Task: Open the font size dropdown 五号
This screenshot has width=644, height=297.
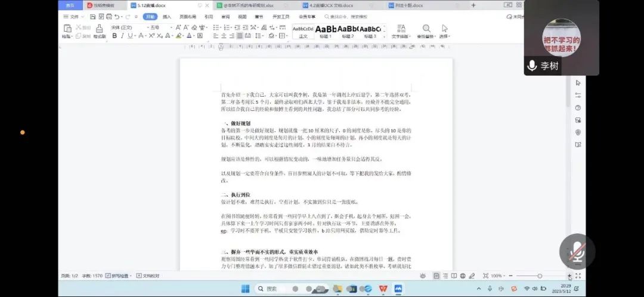Action: (x=157, y=27)
